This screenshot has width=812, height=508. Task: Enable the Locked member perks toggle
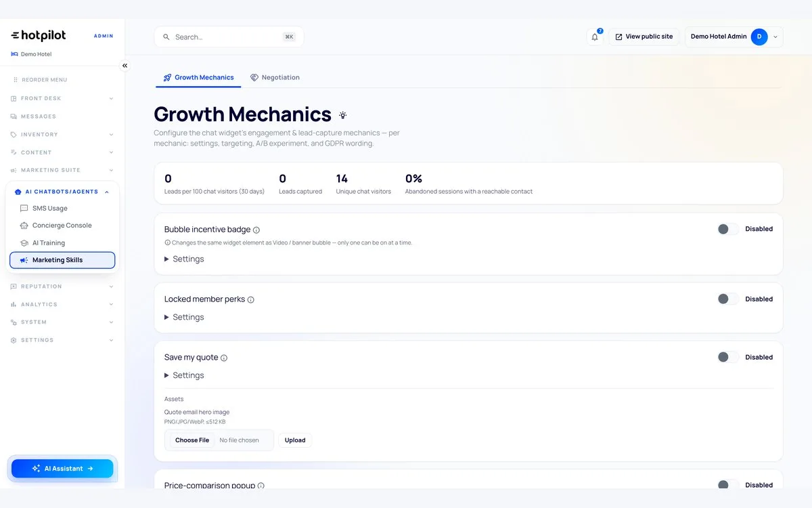[x=728, y=299]
